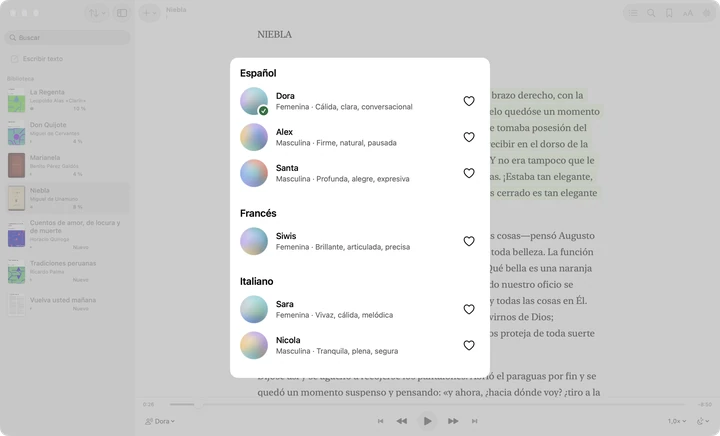Image resolution: width=720 pixels, height=436 pixels.
Task: Open Marianela in the library
Action: click(x=68, y=165)
